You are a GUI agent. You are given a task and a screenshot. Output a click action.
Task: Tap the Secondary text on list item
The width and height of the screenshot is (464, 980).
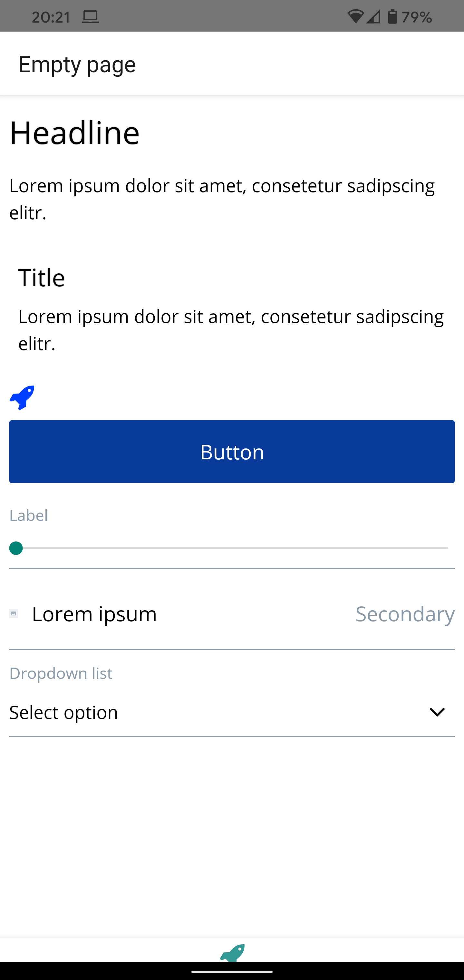pyautogui.click(x=405, y=614)
